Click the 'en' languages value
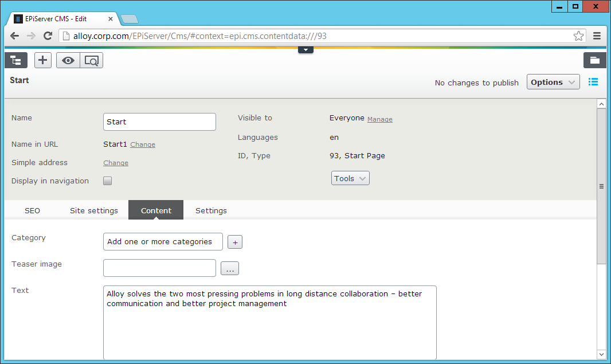Image resolution: width=611 pixels, height=364 pixels. click(x=334, y=137)
